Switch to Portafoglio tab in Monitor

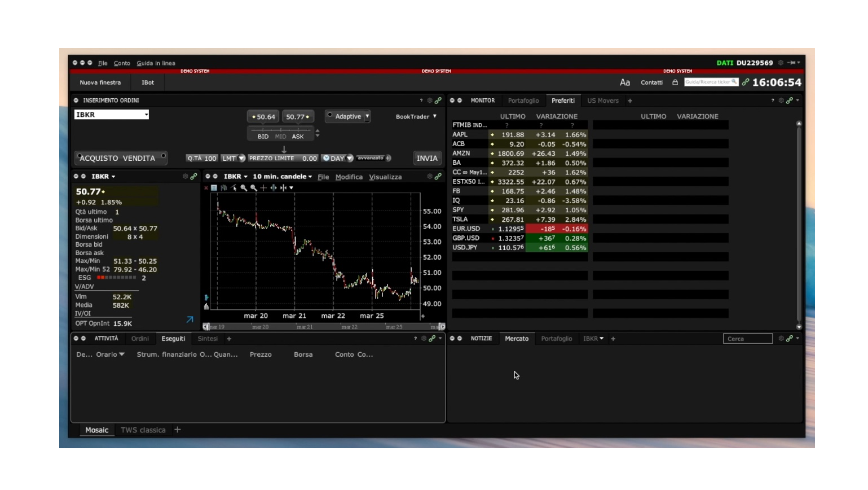tap(523, 101)
